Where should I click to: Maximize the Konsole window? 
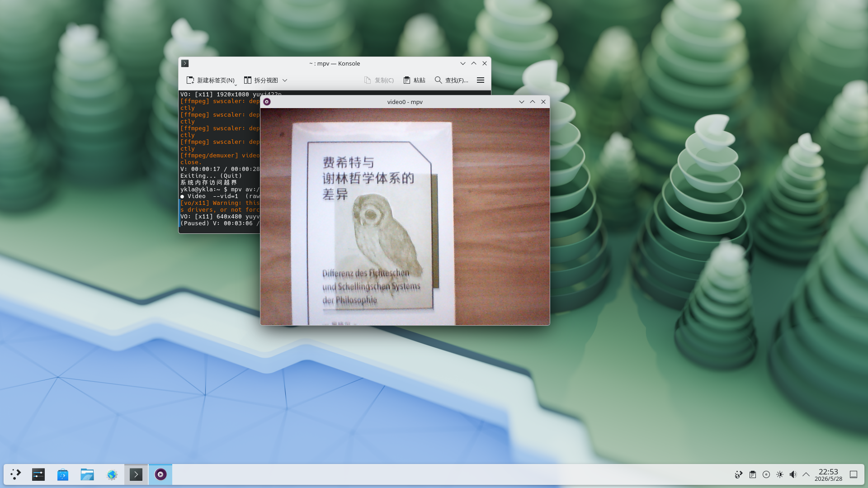coord(474,63)
